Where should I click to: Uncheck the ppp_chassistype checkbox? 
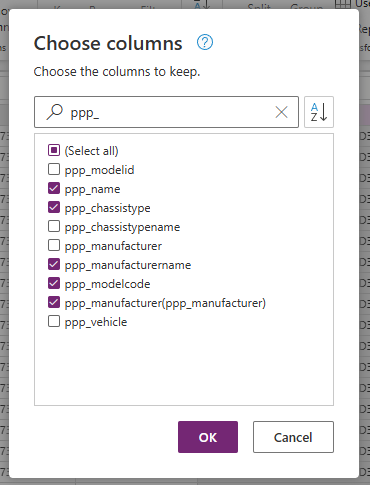(x=54, y=207)
